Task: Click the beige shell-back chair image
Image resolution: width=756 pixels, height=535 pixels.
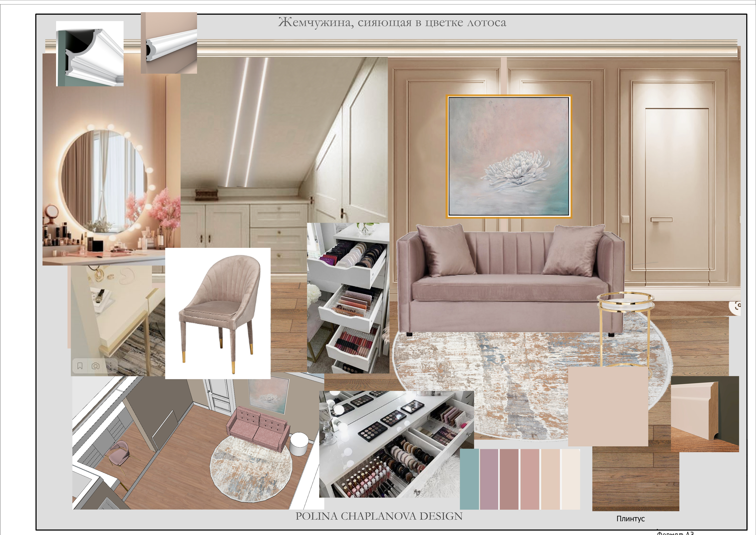Action: (218, 313)
